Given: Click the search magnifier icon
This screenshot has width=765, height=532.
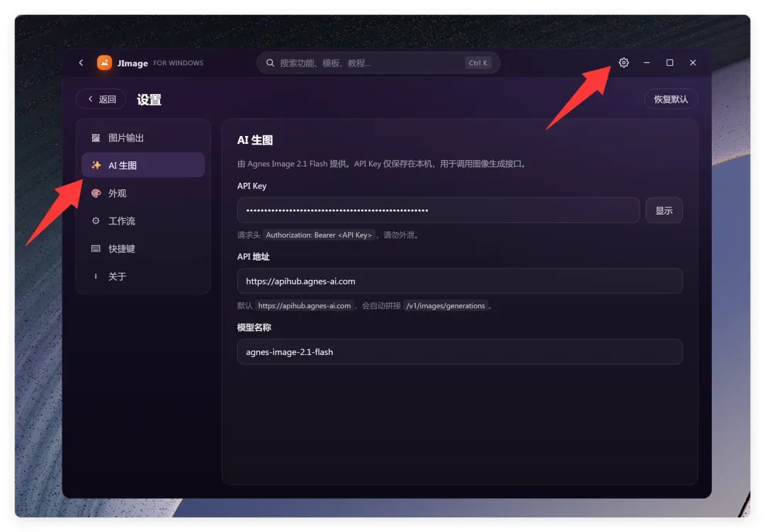Looking at the screenshot, I should pyautogui.click(x=270, y=63).
